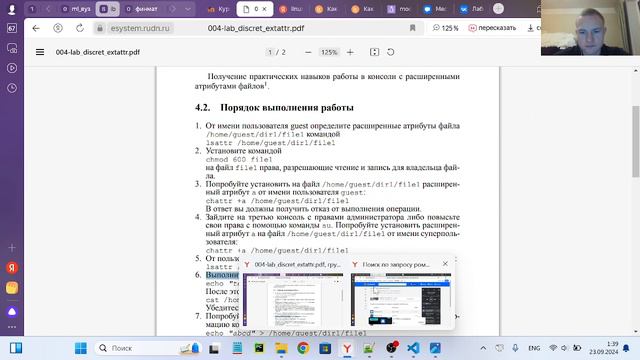This screenshot has width=640, height=360.
Task: Zoom out with the minus icon
Action: [308, 52]
